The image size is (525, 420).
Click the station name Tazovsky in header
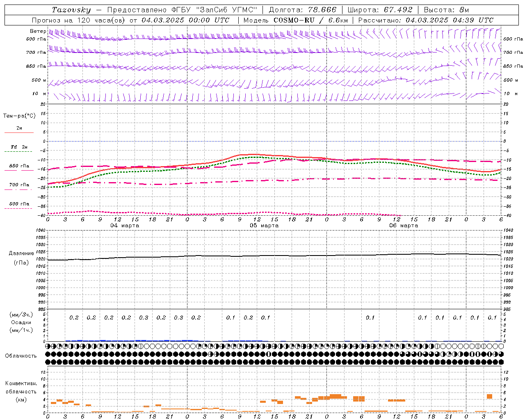71,10
